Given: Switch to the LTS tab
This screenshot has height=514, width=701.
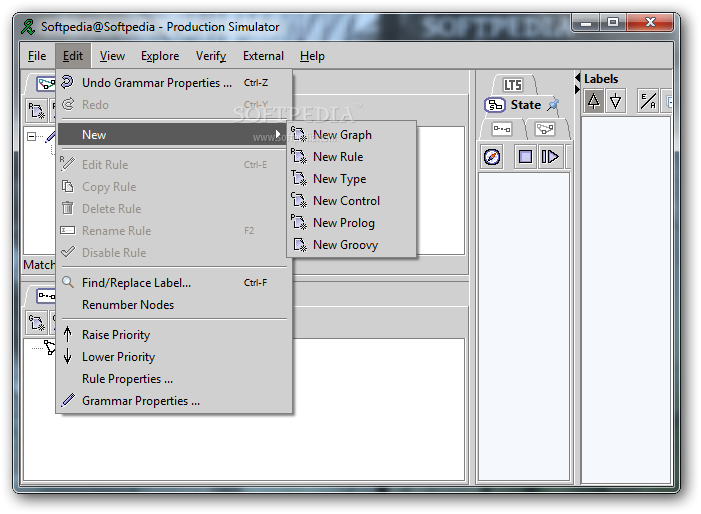Looking at the screenshot, I should (513, 85).
